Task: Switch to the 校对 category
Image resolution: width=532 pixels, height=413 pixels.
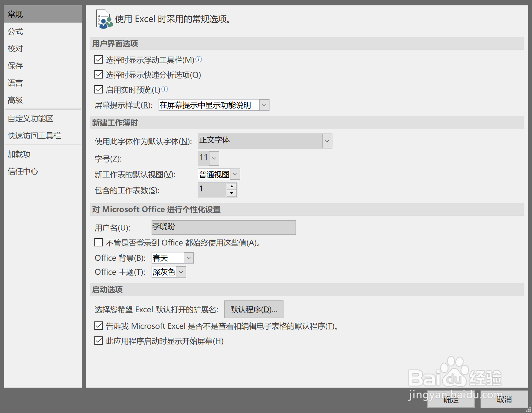Action: (43, 48)
